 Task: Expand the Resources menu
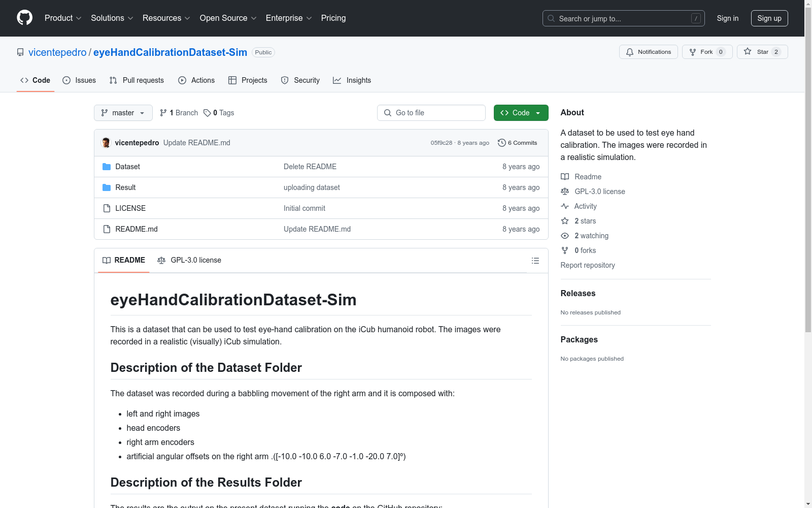pos(166,18)
